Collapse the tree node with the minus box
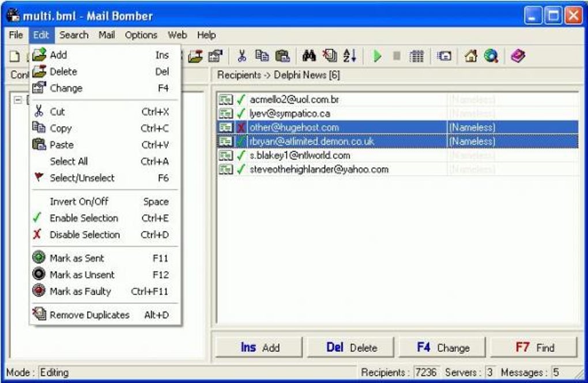588x383 pixels. [18, 100]
